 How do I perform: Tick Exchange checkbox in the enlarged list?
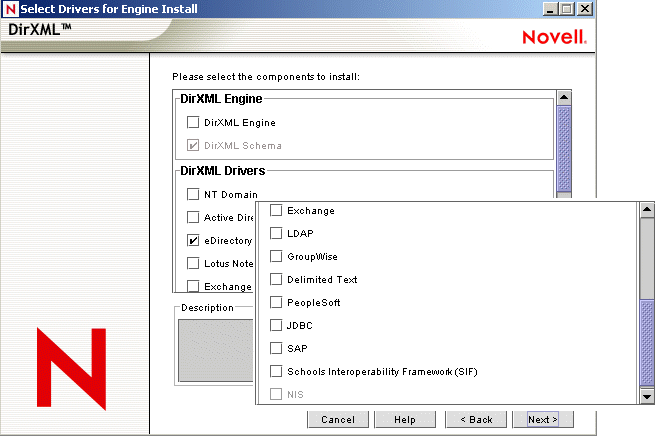[276, 210]
